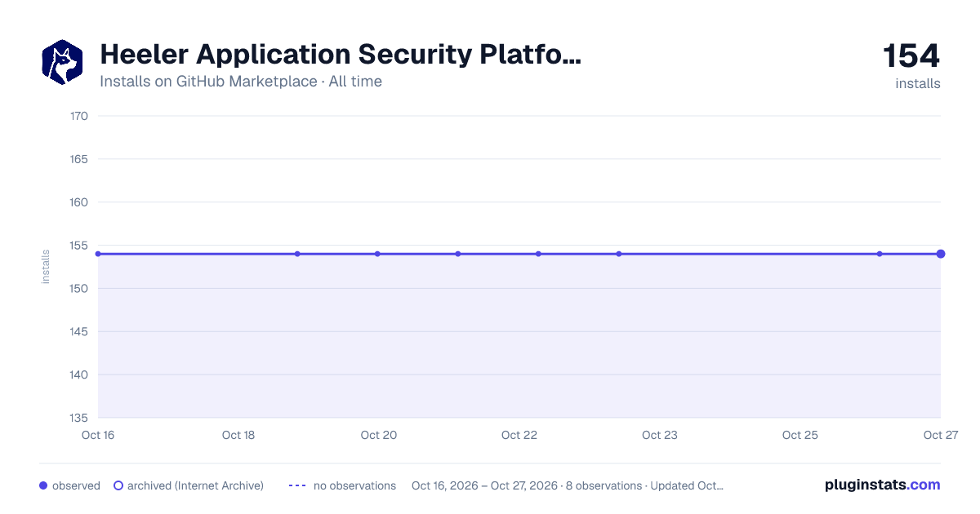
Task: Click the 'Oct 20' x-axis label
Action: (x=379, y=435)
